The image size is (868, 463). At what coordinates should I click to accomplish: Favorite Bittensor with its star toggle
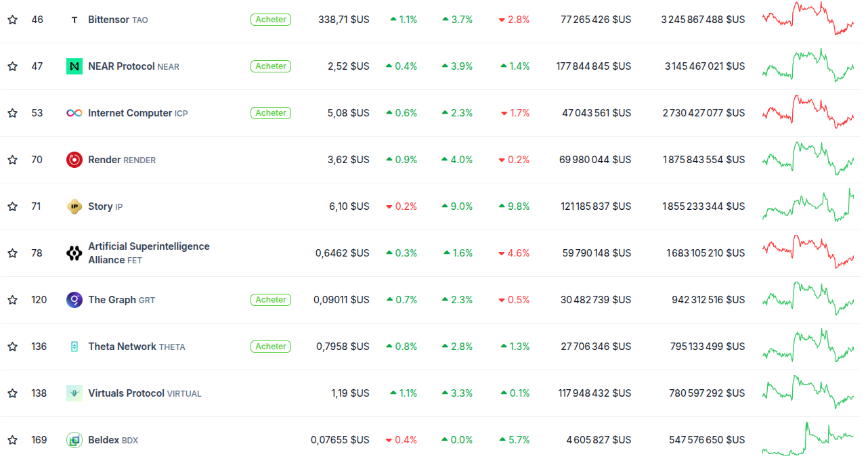pyautogui.click(x=12, y=20)
